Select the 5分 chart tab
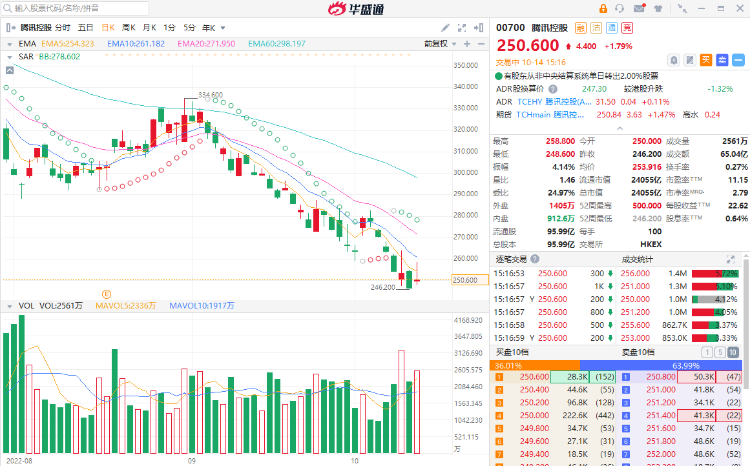The height and width of the screenshot is (466, 750). click(189, 28)
